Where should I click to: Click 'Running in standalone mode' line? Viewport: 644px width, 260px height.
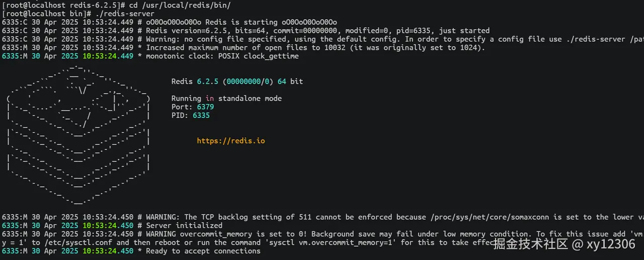226,99
